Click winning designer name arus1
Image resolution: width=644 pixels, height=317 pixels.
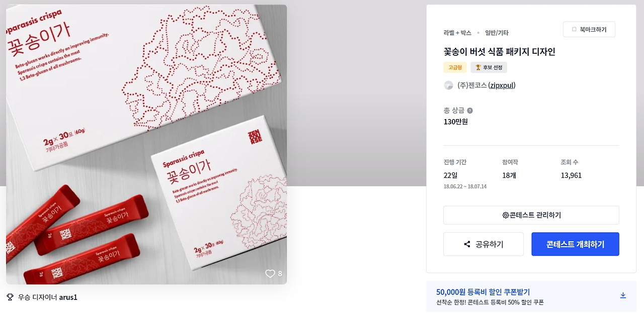tap(68, 297)
